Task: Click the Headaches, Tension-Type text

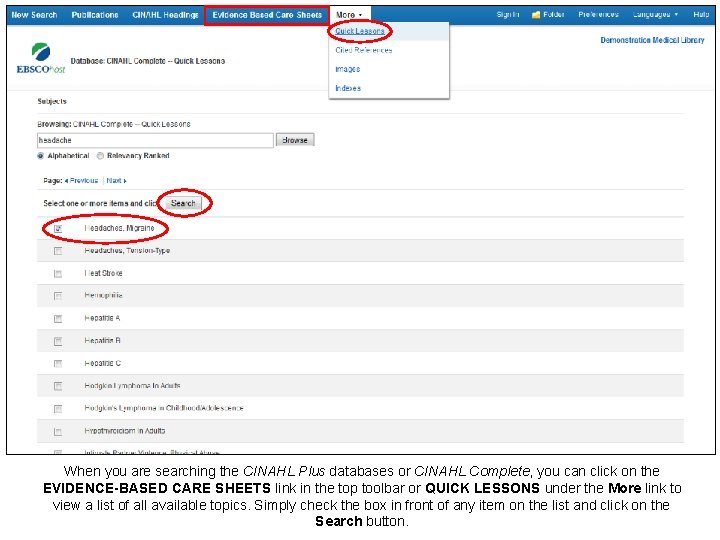Action: pyautogui.click(x=127, y=250)
